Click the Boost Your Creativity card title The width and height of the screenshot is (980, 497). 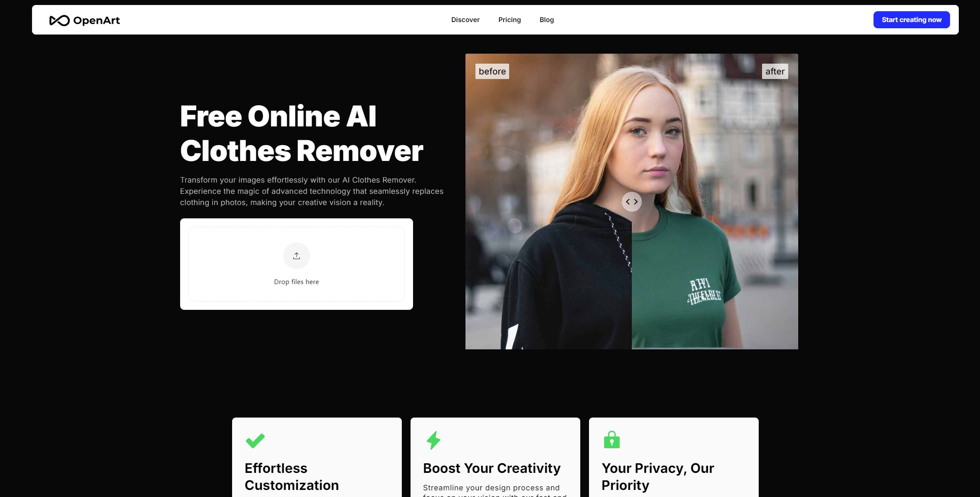click(492, 468)
